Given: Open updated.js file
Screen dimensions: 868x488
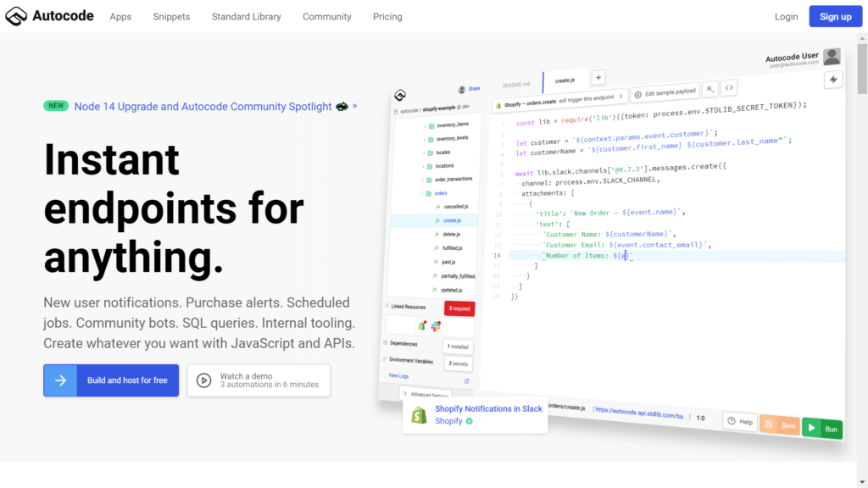Looking at the screenshot, I should (x=448, y=290).
